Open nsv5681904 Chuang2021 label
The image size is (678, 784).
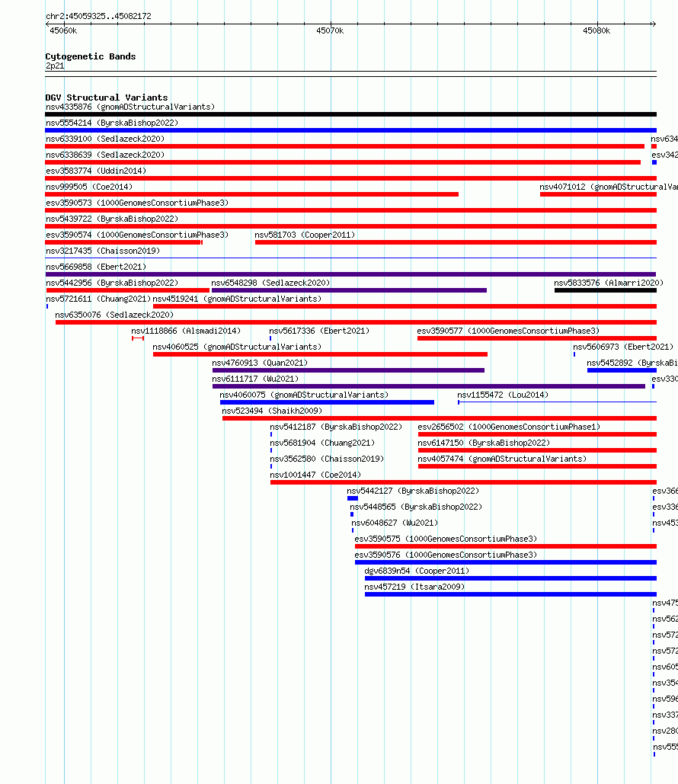coord(322,443)
